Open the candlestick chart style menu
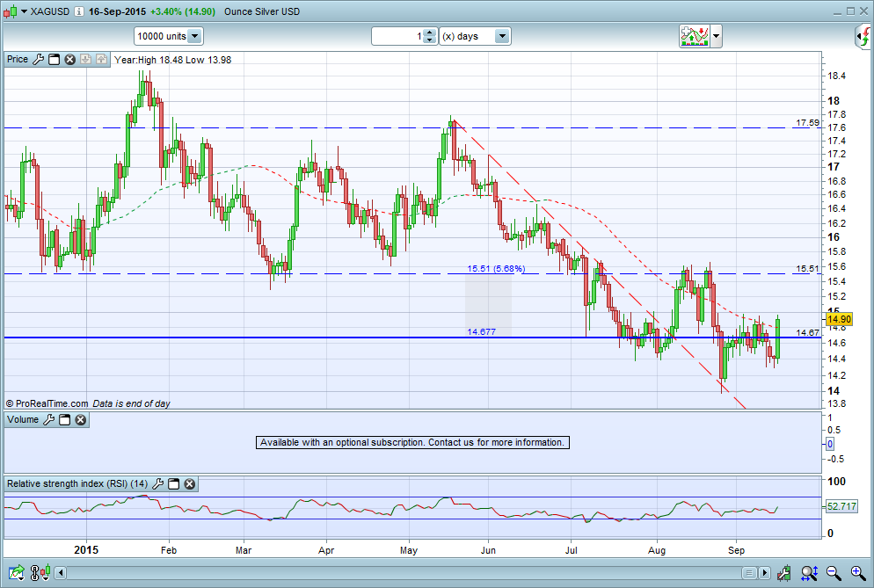Viewport: 874px width, 588px height. pos(10,11)
